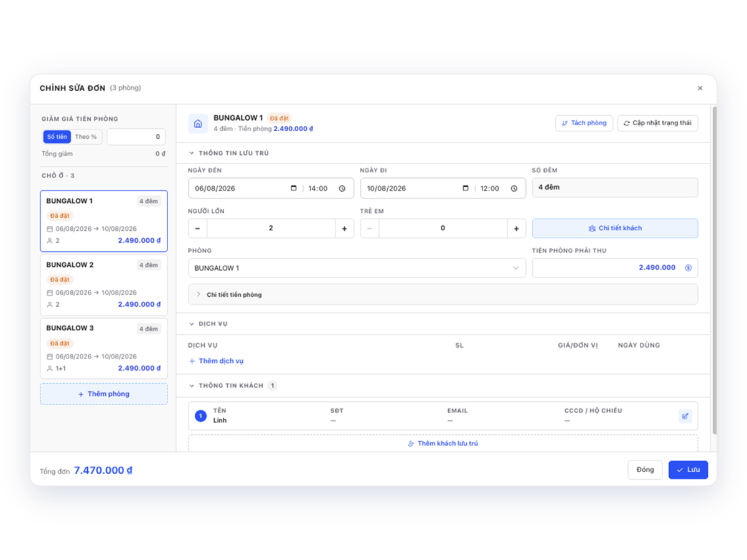This screenshot has height=560, width=747.
Task: Click the Đóng button
Action: (x=645, y=470)
